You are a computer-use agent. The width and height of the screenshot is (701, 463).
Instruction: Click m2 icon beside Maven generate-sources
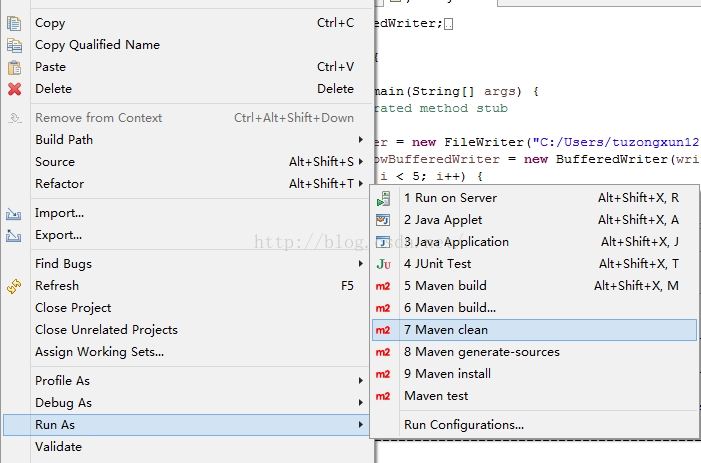(383, 352)
